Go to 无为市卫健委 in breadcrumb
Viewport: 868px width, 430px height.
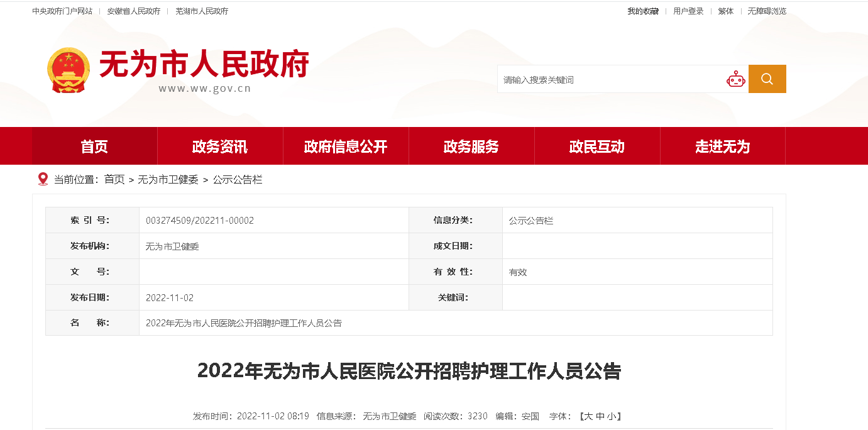[x=168, y=180]
